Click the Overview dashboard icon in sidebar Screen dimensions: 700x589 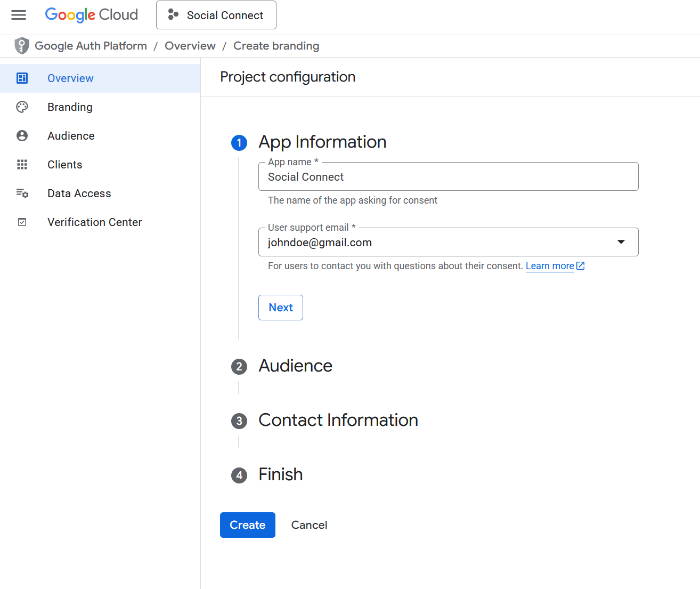tap(22, 78)
